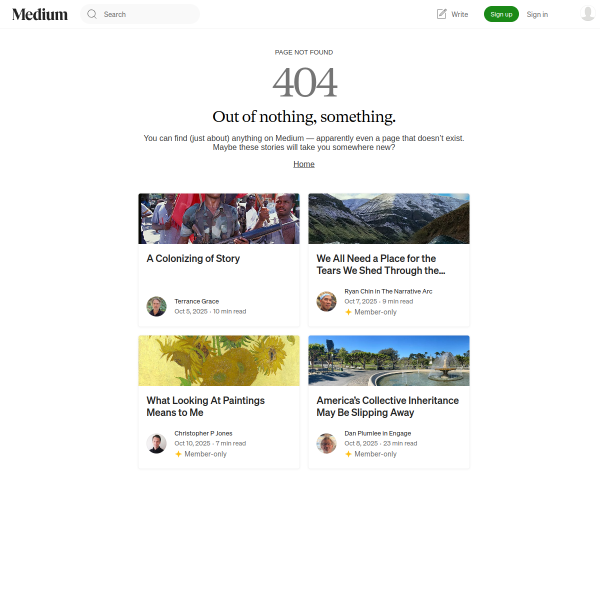Click Dan Plumlee's author avatar

pos(326,443)
